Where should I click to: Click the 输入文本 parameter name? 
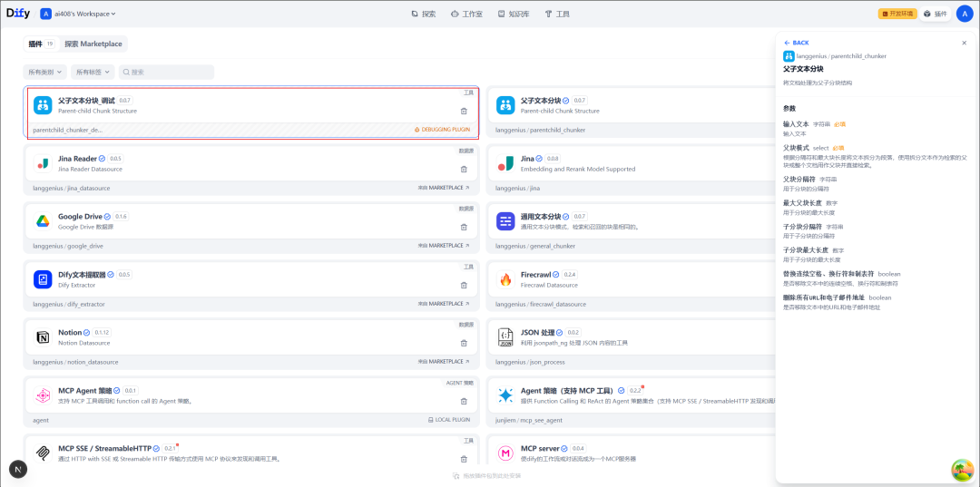pyautogui.click(x=796, y=124)
